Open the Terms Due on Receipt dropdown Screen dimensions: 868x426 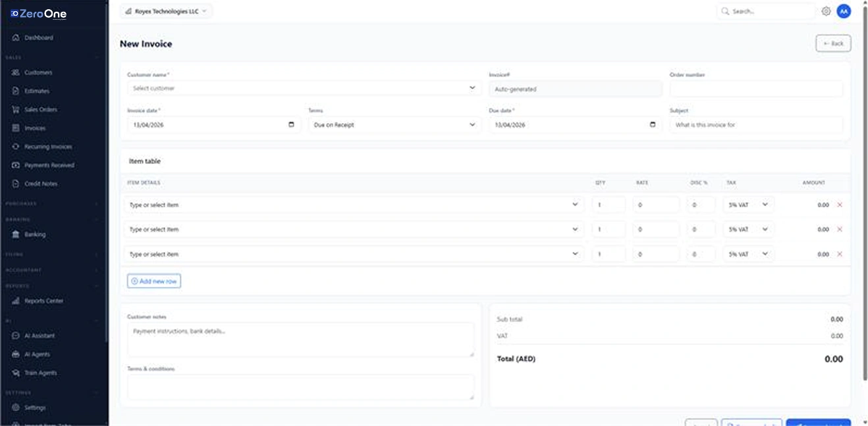click(x=394, y=124)
